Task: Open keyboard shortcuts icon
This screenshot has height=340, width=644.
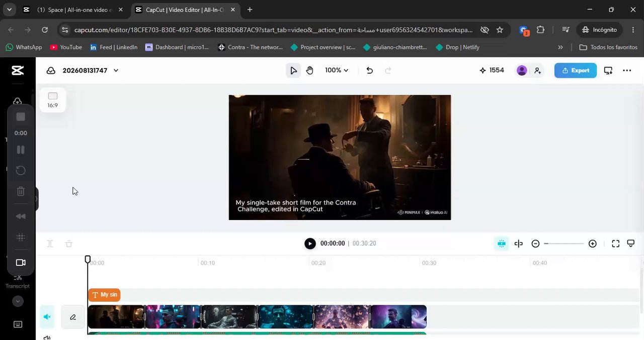Action: coord(18,324)
